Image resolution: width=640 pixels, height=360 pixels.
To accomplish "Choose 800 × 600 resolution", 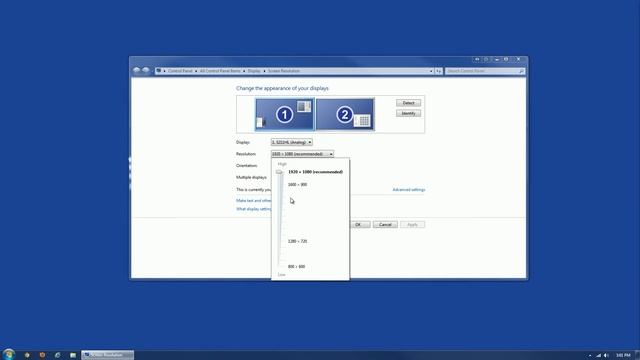I will pyautogui.click(x=296, y=267).
